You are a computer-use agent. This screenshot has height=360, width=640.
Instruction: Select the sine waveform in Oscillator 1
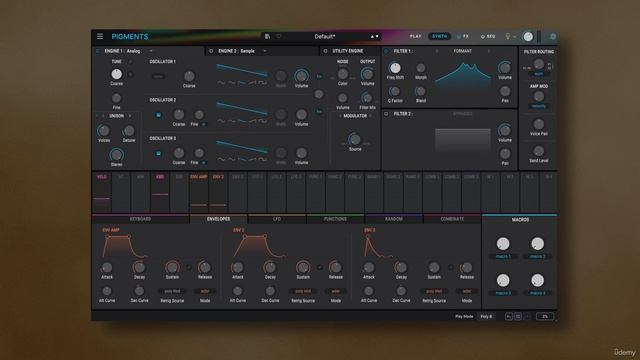click(221, 83)
